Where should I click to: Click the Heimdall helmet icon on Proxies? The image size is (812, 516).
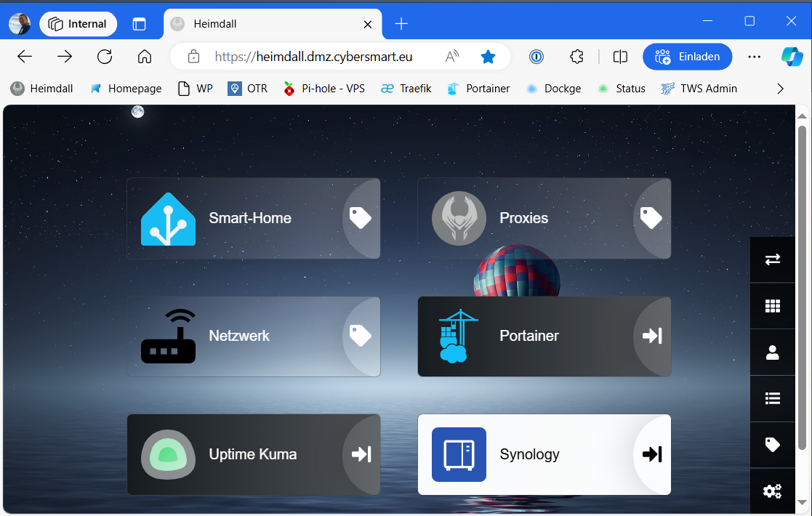tap(459, 219)
